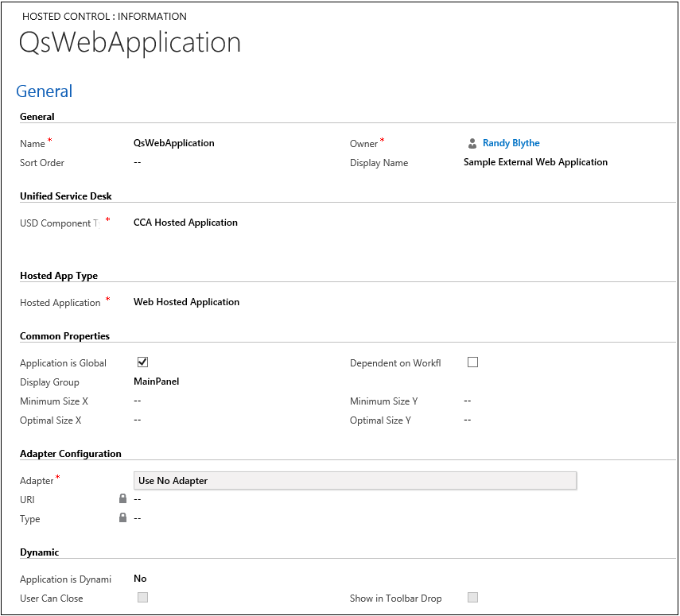Screen dimensions: 680x616
Task: Select the General tab
Action: [x=44, y=91]
